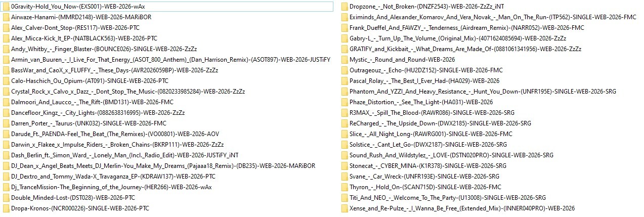The image size is (644, 217).
Task: Select GRATIFY_and_Kickbait What_Dreams_Are_Made_Of folder name
Action: [465, 49]
